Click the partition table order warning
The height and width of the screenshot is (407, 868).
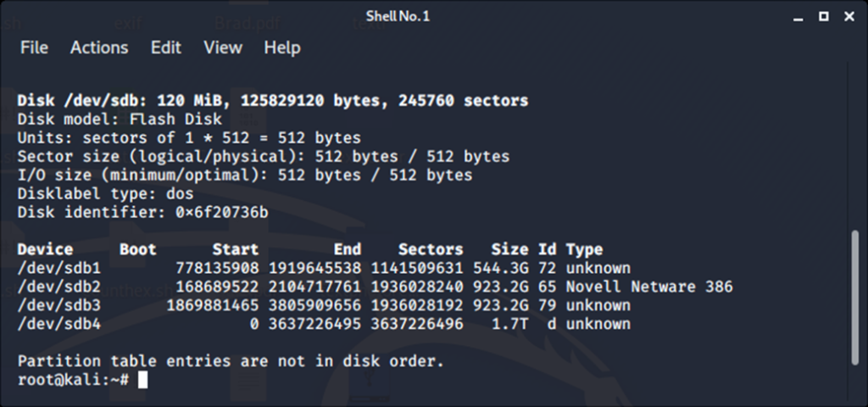(x=231, y=361)
